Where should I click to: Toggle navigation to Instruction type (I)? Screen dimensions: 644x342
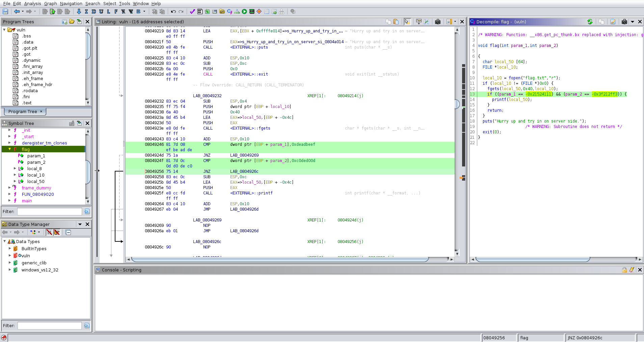point(86,11)
